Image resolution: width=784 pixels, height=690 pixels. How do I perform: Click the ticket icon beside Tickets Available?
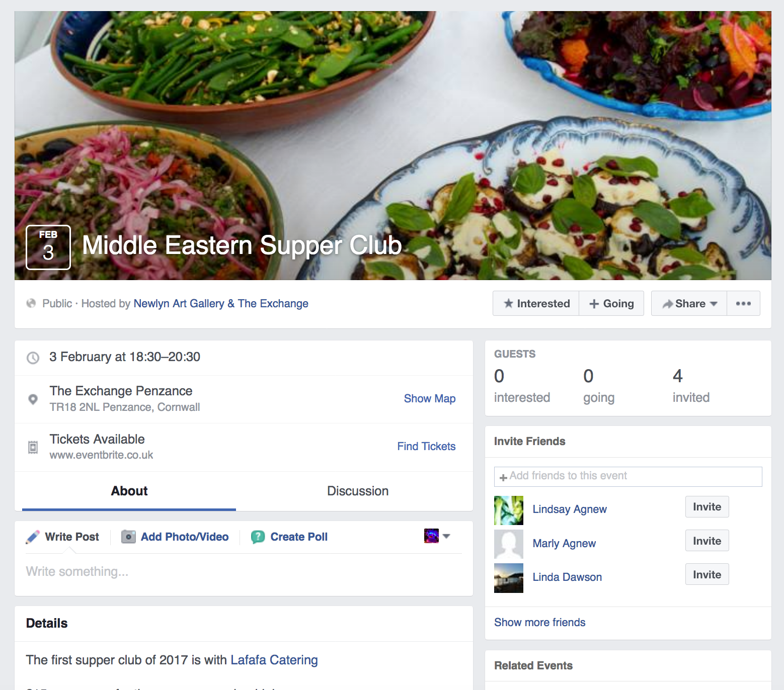click(x=33, y=447)
